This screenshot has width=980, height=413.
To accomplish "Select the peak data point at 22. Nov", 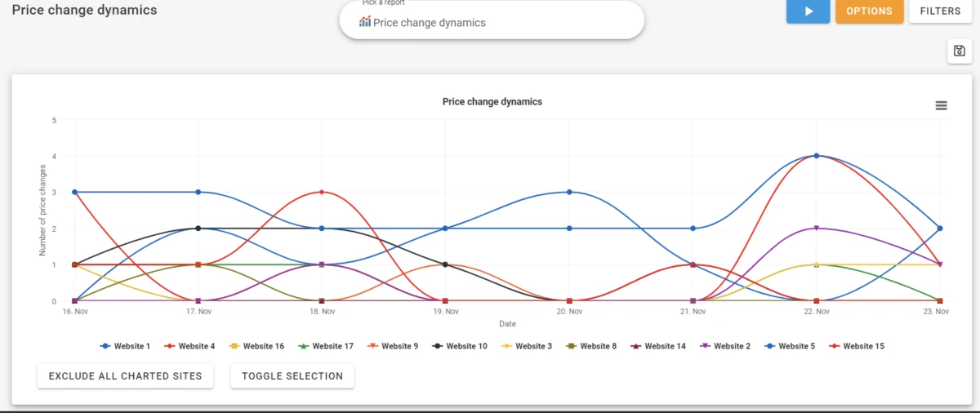I will [816, 156].
